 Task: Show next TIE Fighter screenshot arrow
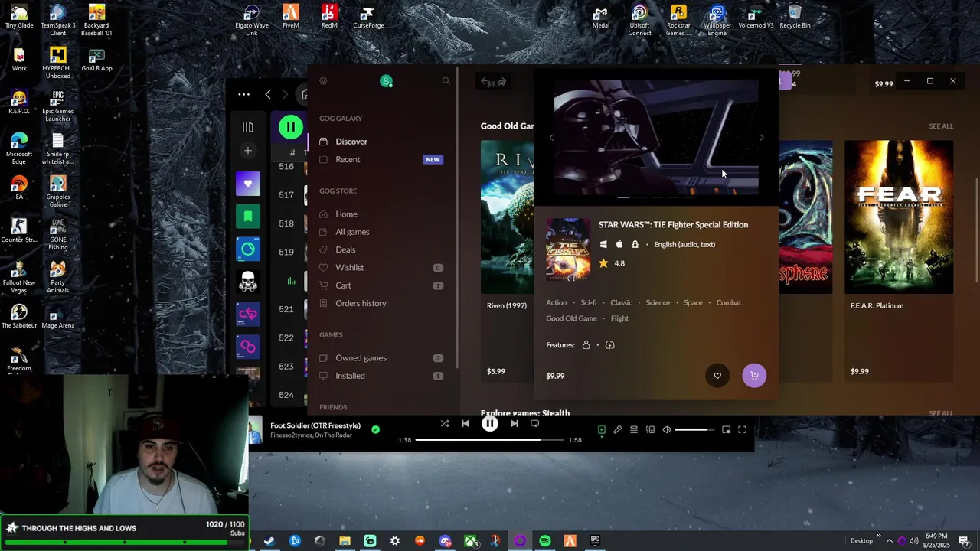pos(761,138)
